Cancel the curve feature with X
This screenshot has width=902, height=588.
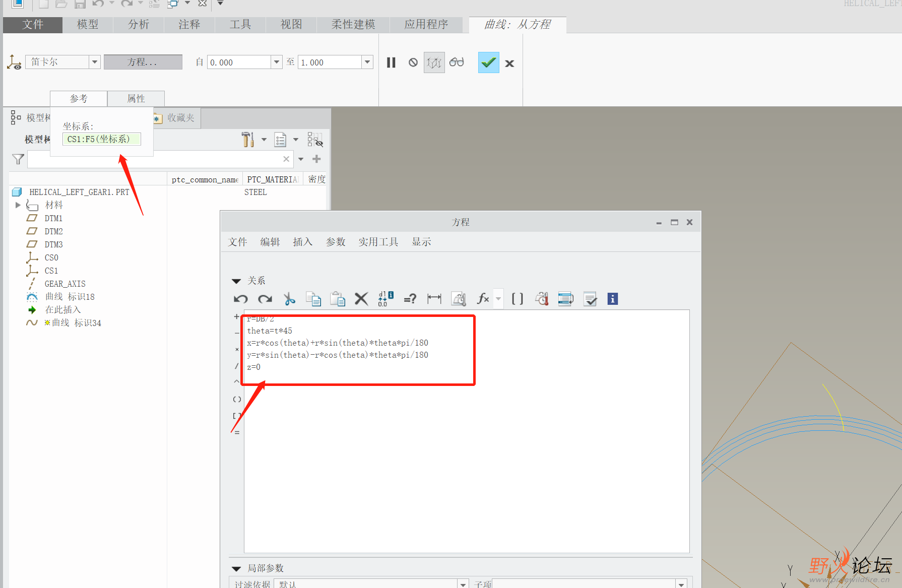[x=509, y=63]
